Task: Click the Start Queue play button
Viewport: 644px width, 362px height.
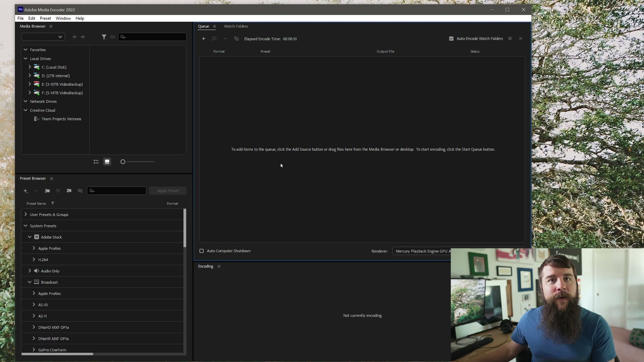Action: tap(521, 39)
